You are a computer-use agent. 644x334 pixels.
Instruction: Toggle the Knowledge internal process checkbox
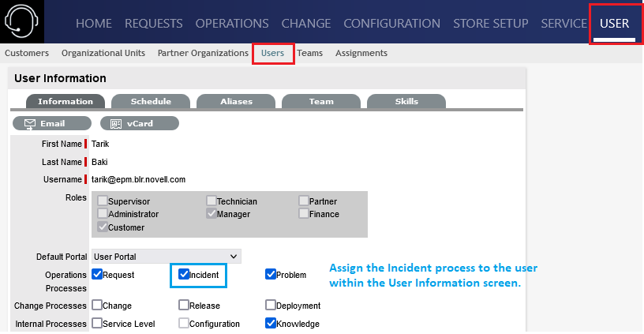(271, 323)
